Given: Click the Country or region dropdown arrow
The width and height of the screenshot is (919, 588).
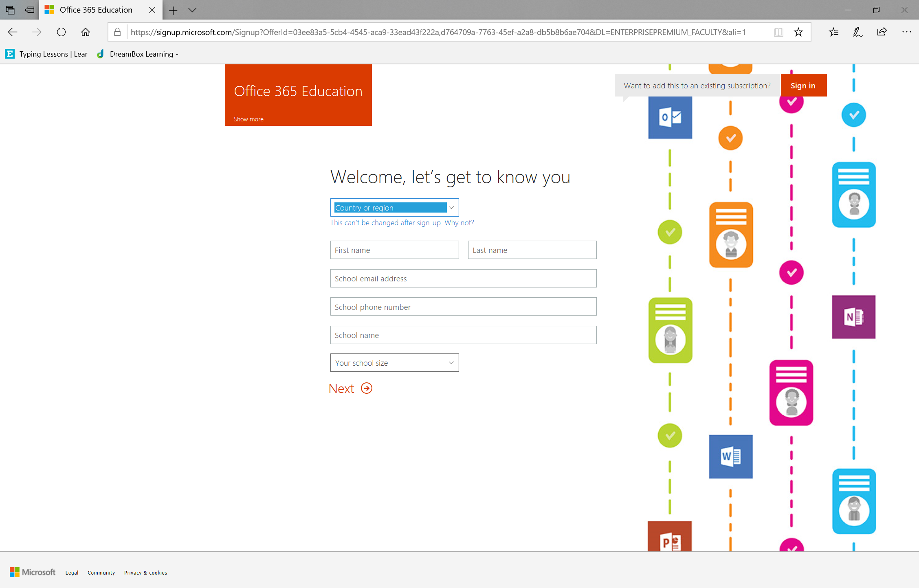Looking at the screenshot, I should (x=452, y=207).
